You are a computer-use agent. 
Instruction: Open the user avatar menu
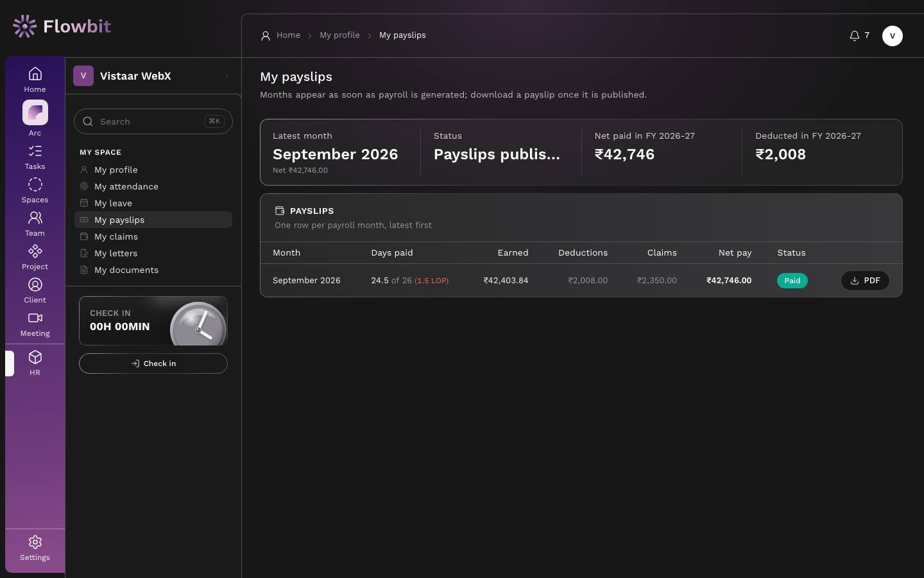point(892,35)
